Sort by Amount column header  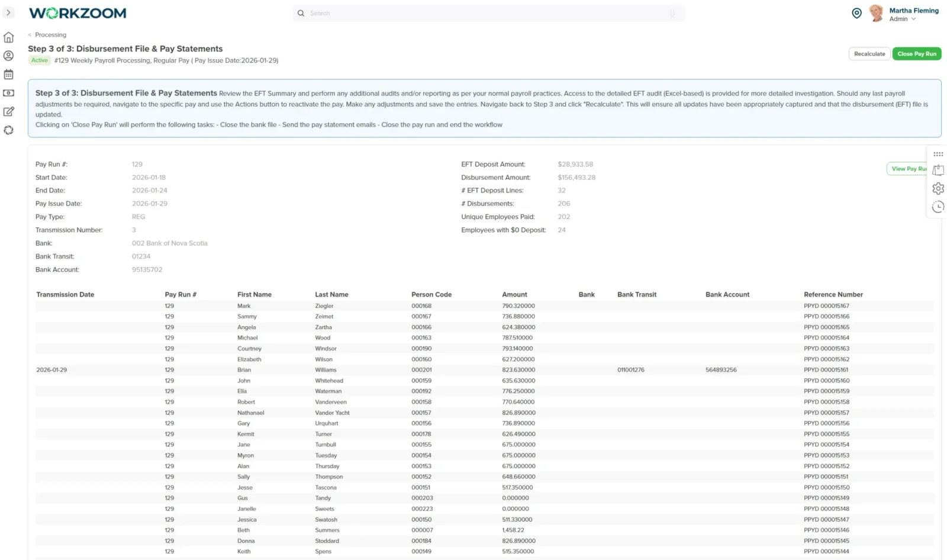pos(514,294)
